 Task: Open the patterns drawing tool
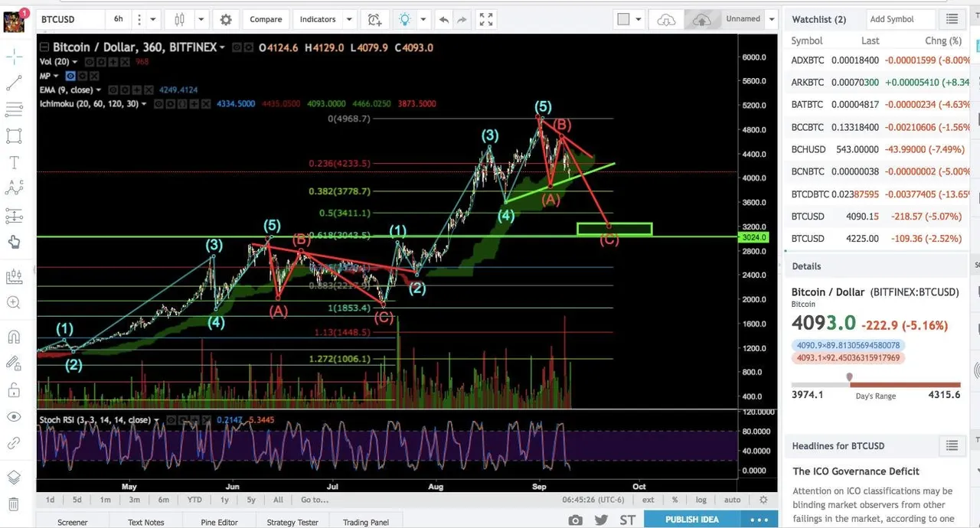pyautogui.click(x=14, y=188)
